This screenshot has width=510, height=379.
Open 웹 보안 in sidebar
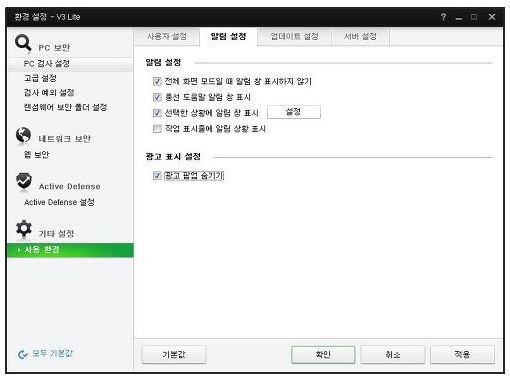pyautogui.click(x=36, y=155)
